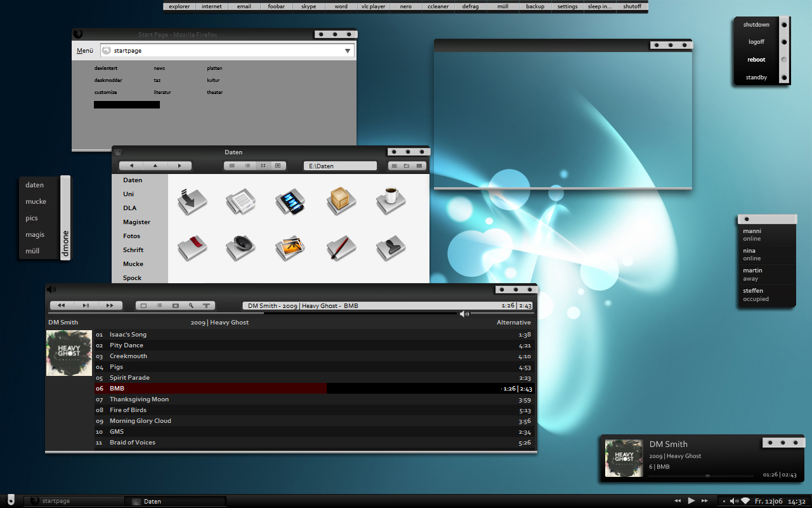
Task: Select track 03 Creekmouth in playlist
Action: coord(314,356)
